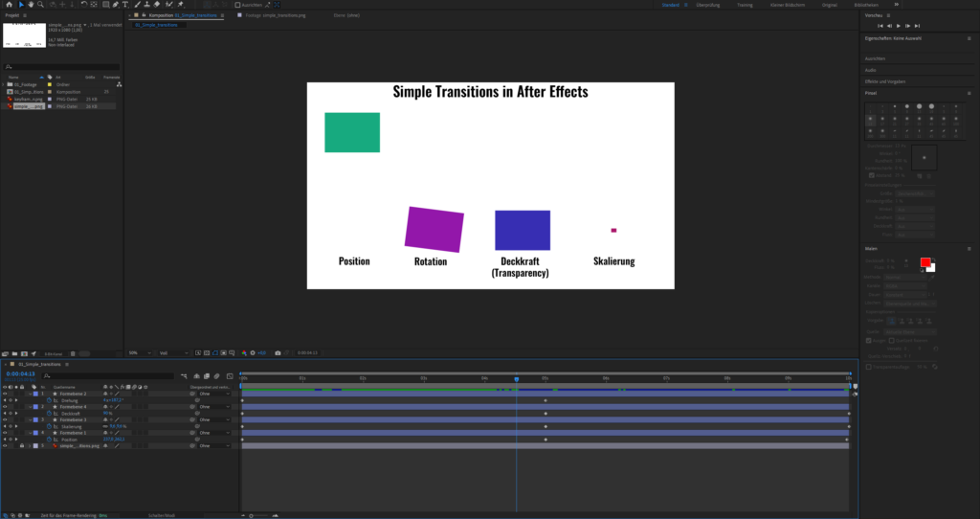980x519 pixels.
Task: Click the Position stopwatch icon
Action: (49, 439)
